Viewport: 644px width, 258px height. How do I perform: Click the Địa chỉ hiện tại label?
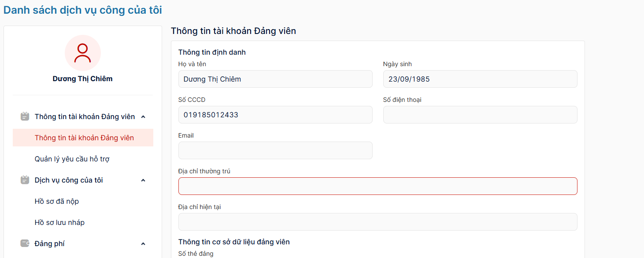(x=200, y=207)
